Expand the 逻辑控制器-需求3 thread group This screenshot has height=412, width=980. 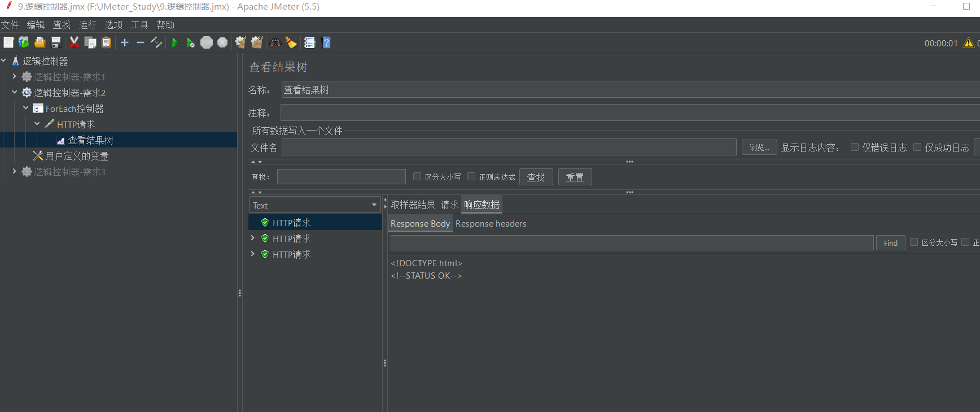[14, 171]
